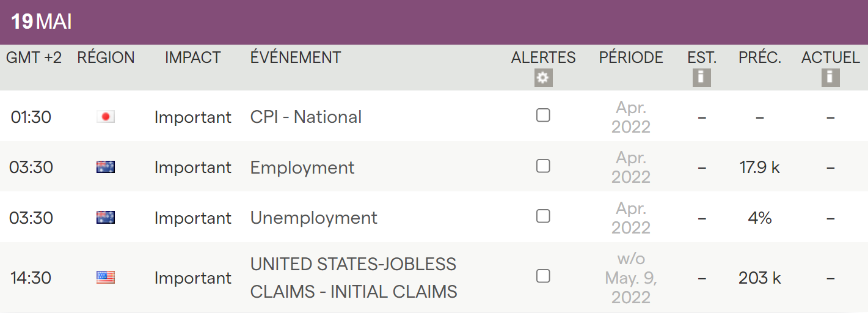Click the United States flag icon
Viewport: 868px width, 313px height.
106,278
